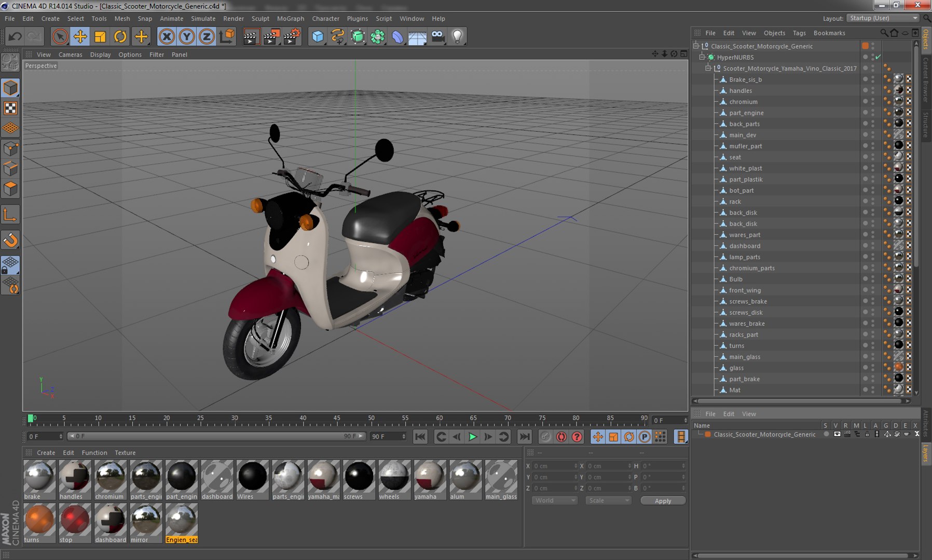Toggle Y-axis lock button
Viewport: 932px width, 560px height.
(x=187, y=36)
